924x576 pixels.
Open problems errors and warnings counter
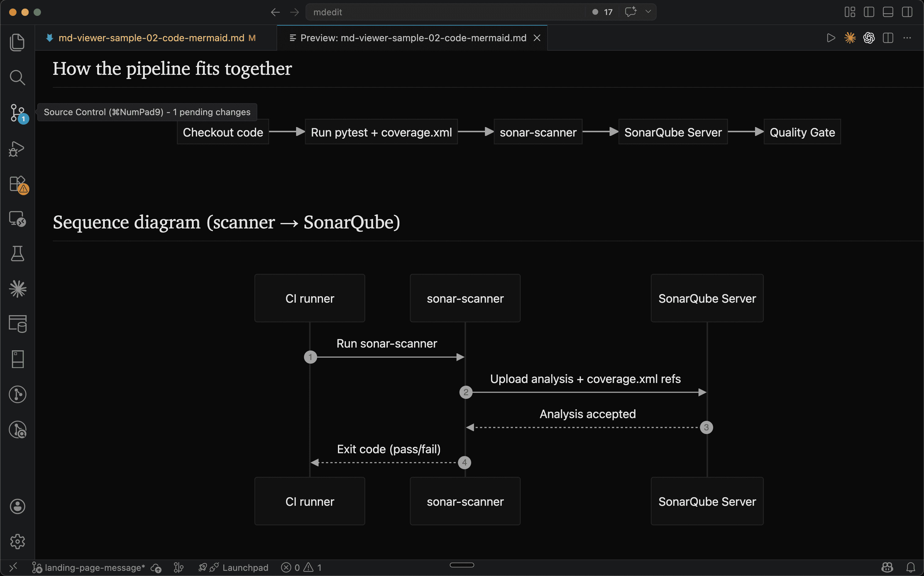pos(301,568)
